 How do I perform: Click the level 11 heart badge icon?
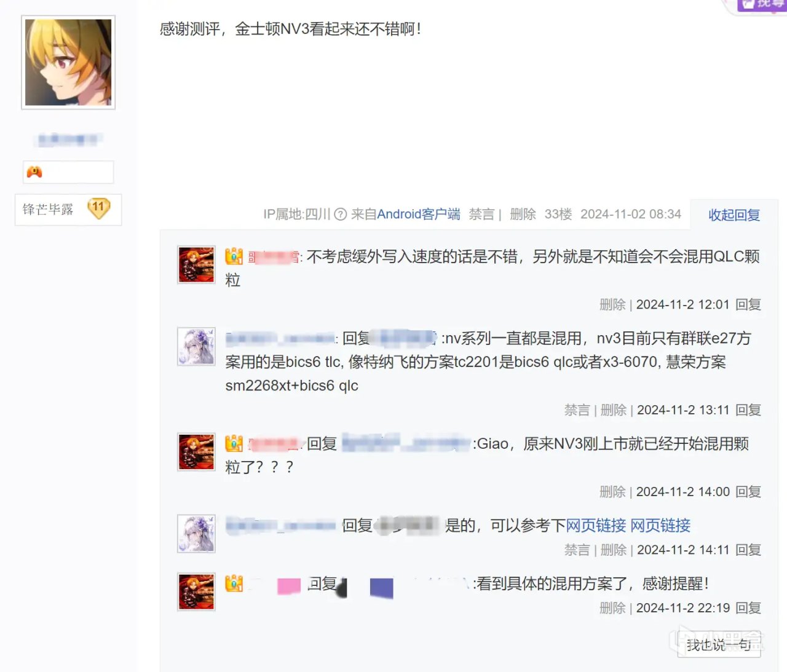pos(98,208)
